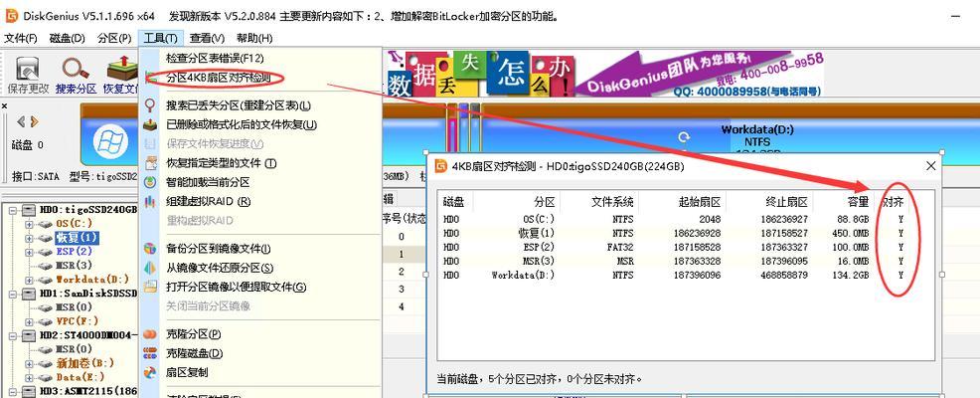This screenshot has width=980, height=398.
Task: Click the 恢复文件 toolbar icon
Action: (x=120, y=75)
